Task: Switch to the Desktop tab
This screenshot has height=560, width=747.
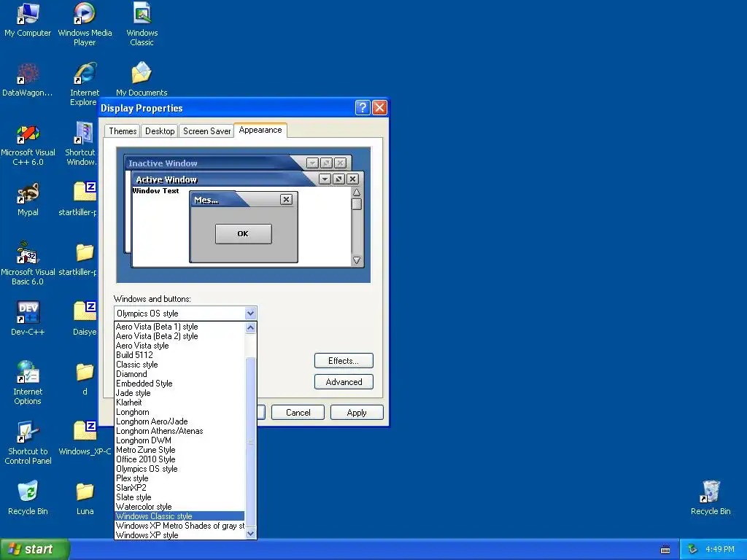Action: [x=160, y=131]
